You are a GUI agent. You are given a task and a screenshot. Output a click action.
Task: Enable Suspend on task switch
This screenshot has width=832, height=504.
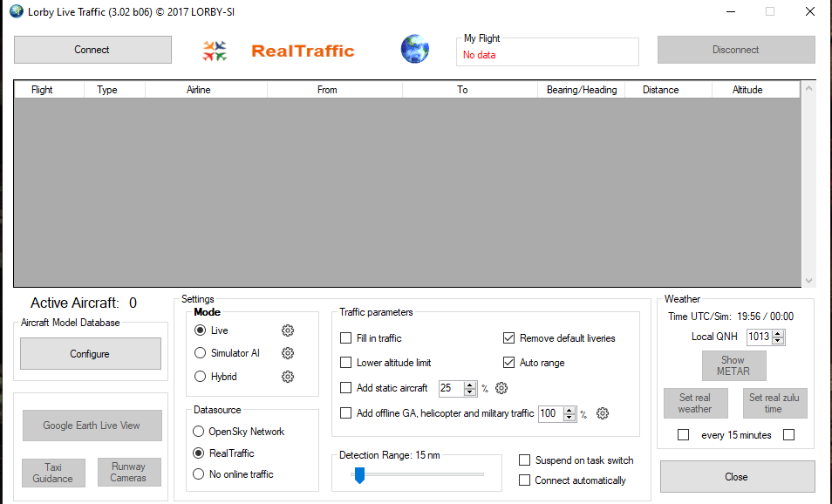tap(524, 460)
